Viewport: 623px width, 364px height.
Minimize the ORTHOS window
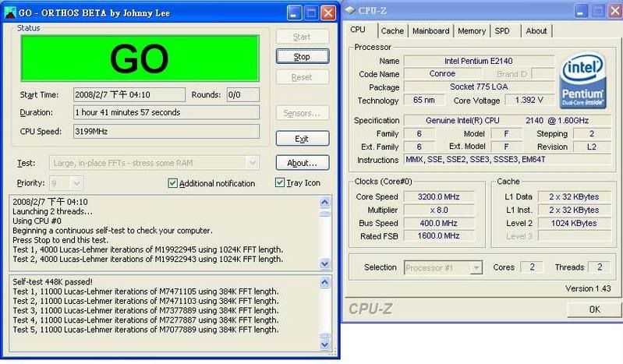click(294, 12)
